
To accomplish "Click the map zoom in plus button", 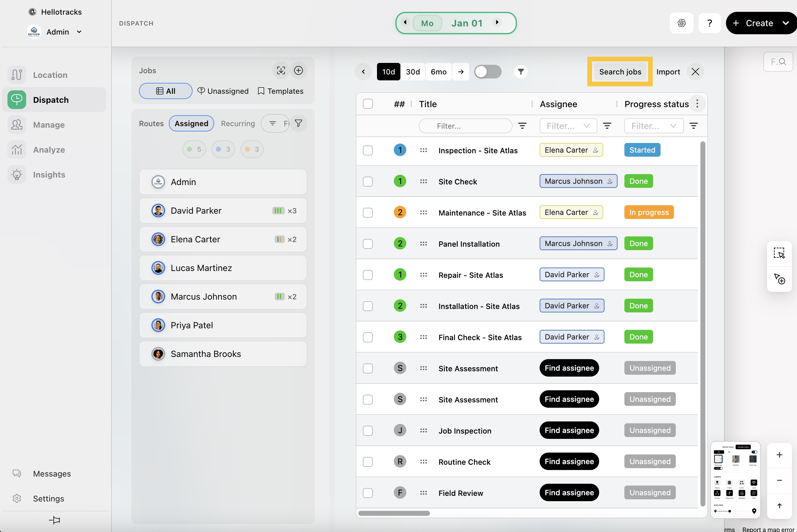I will (779, 455).
